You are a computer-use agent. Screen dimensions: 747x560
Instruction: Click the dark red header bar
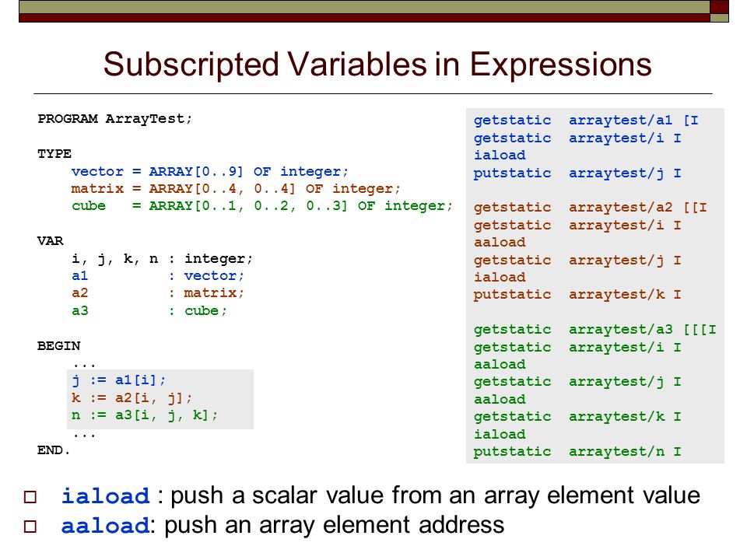[364, 18]
